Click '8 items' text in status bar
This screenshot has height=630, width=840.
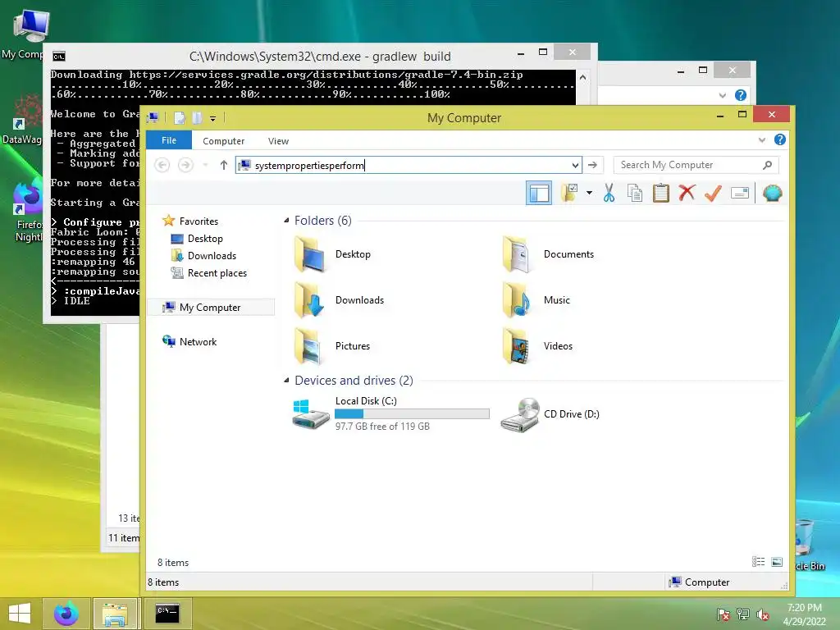[163, 582]
